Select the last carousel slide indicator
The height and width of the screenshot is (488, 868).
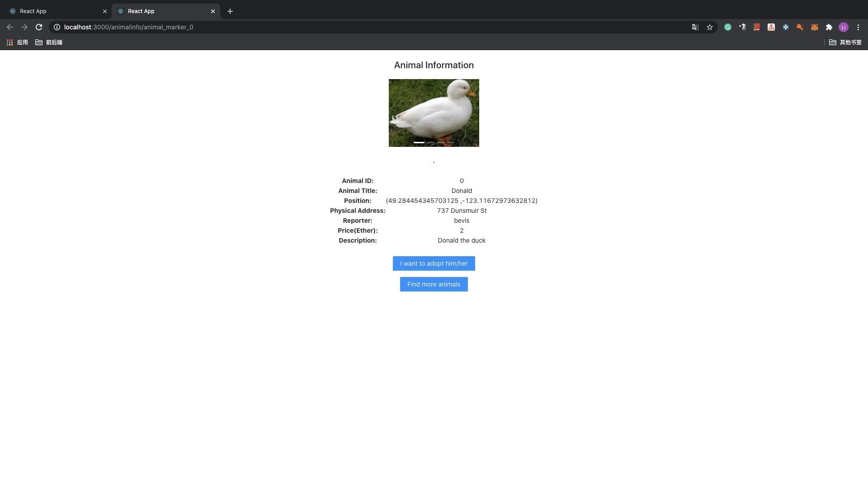[451, 142]
